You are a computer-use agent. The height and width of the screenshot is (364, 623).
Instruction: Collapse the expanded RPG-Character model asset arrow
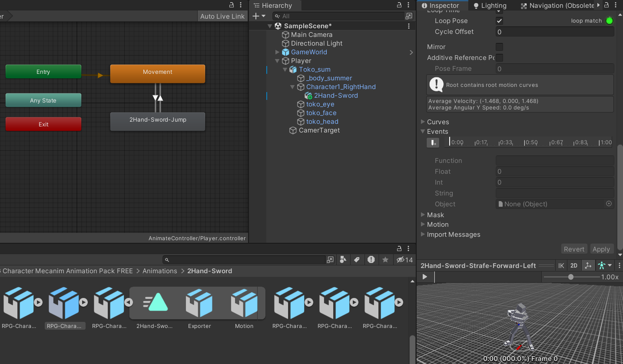128,302
